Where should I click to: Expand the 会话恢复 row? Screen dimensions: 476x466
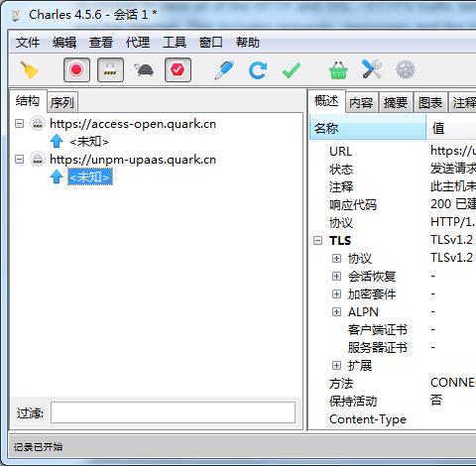click(x=336, y=276)
